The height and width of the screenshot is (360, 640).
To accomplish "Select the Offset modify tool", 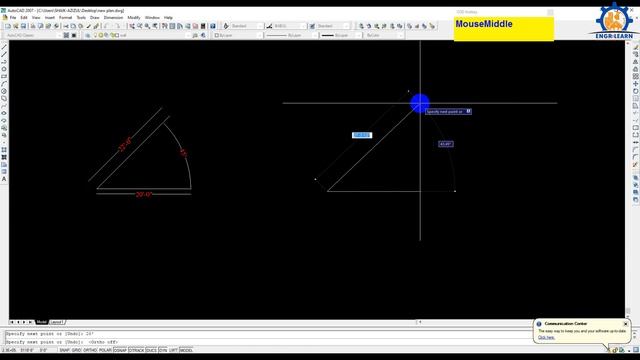I will (x=636, y=69).
